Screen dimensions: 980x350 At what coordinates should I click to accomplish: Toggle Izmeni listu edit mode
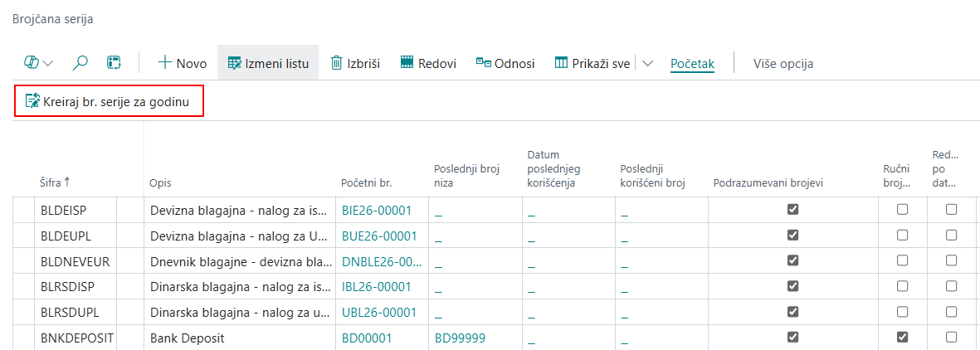tap(268, 62)
